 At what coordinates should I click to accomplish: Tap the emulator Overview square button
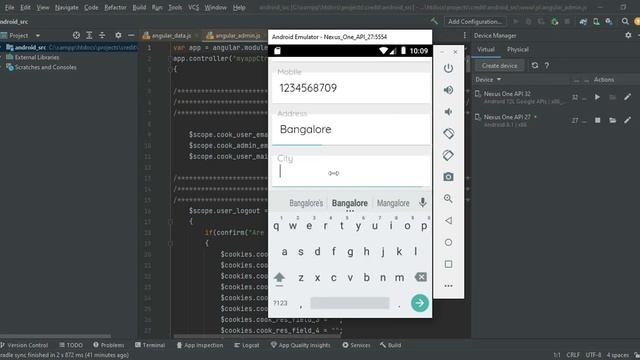(448, 264)
